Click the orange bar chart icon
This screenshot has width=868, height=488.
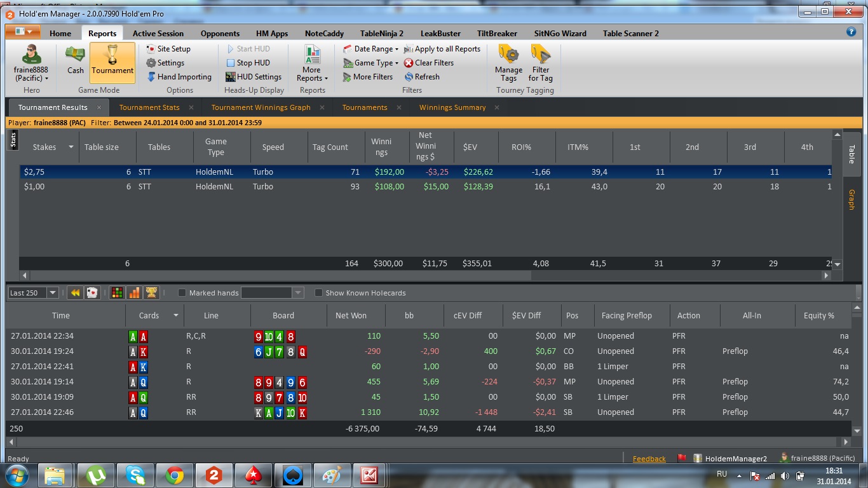pos(134,293)
